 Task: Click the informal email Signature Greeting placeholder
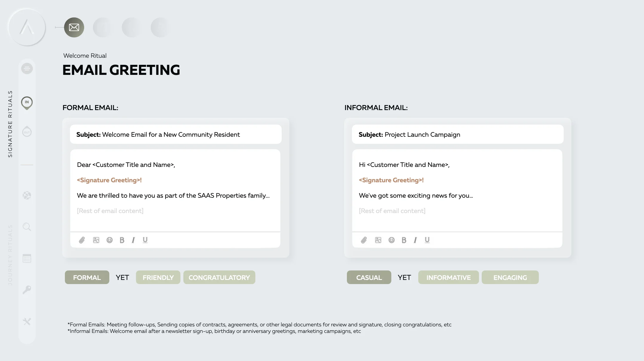(x=391, y=180)
